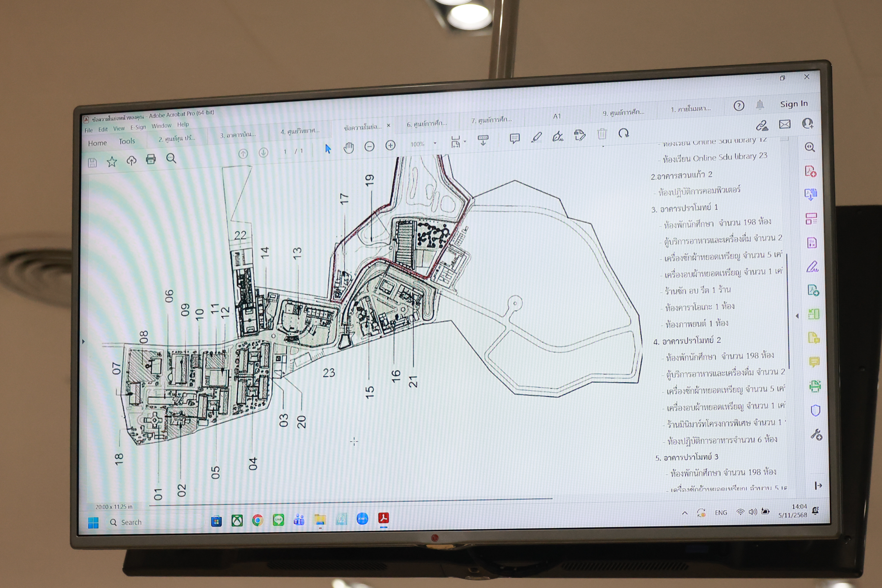Click the Sign In button

coord(793,104)
